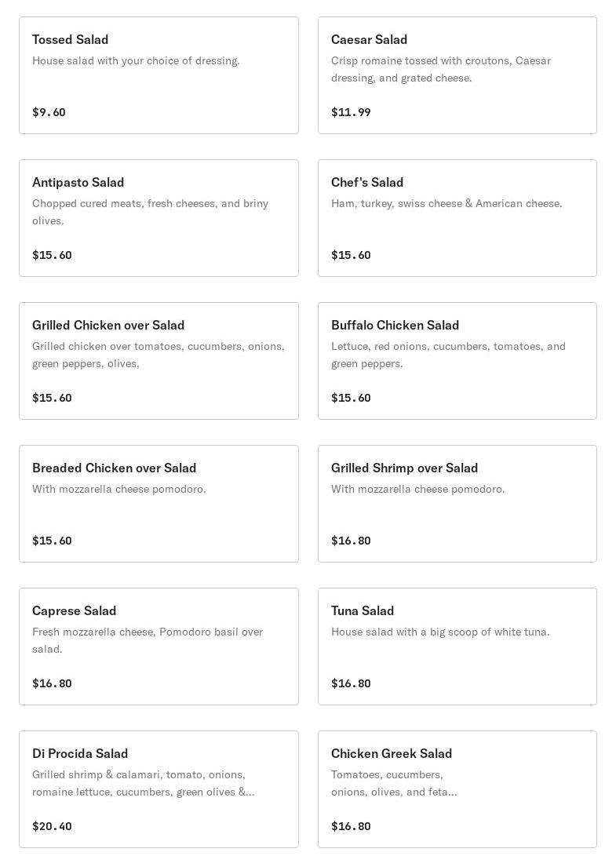Select the Caprese Salad item

pos(159,647)
